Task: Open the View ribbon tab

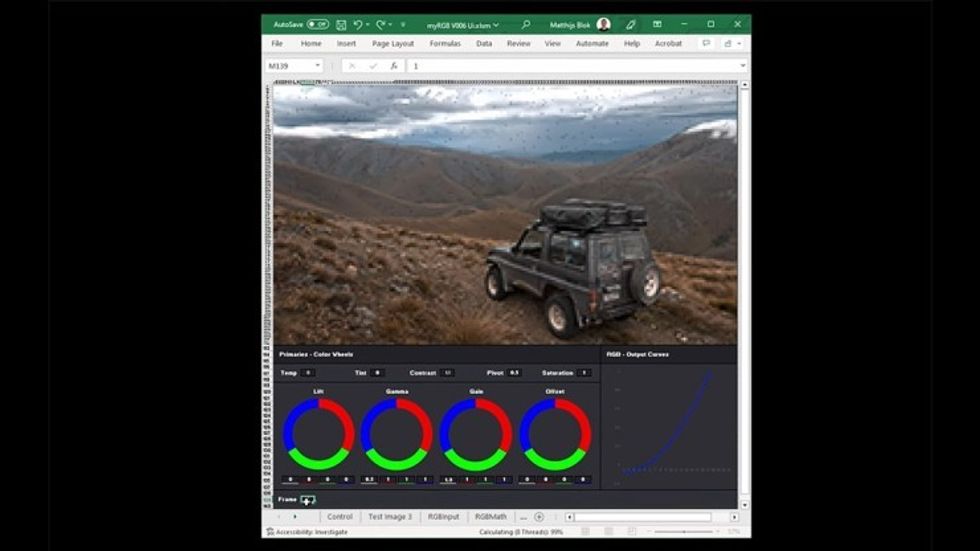Action: 552,44
